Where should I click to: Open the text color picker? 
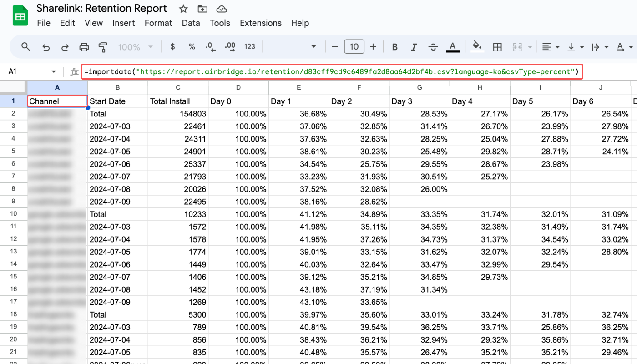pyautogui.click(x=452, y=46)
